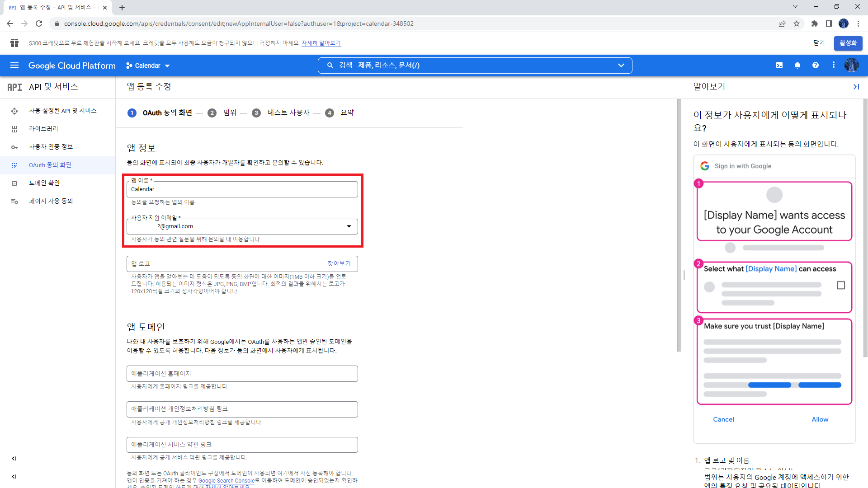Click the browser address bar URL
868x488 pixels.
point(239,23)
